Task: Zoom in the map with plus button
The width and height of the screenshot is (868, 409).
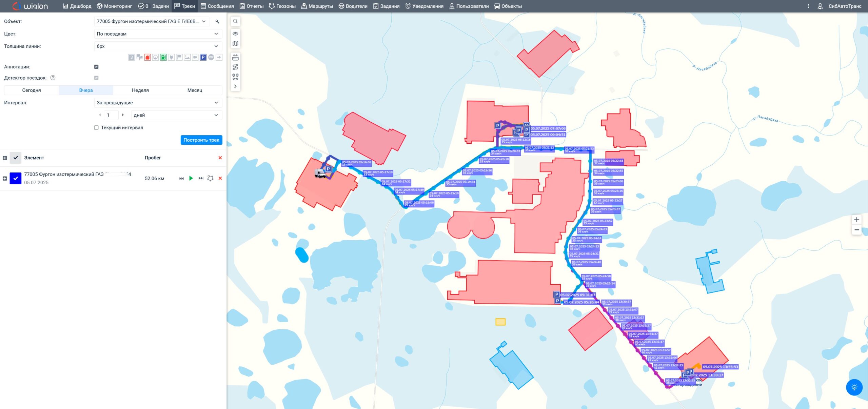Action: (x=856, y=220)
